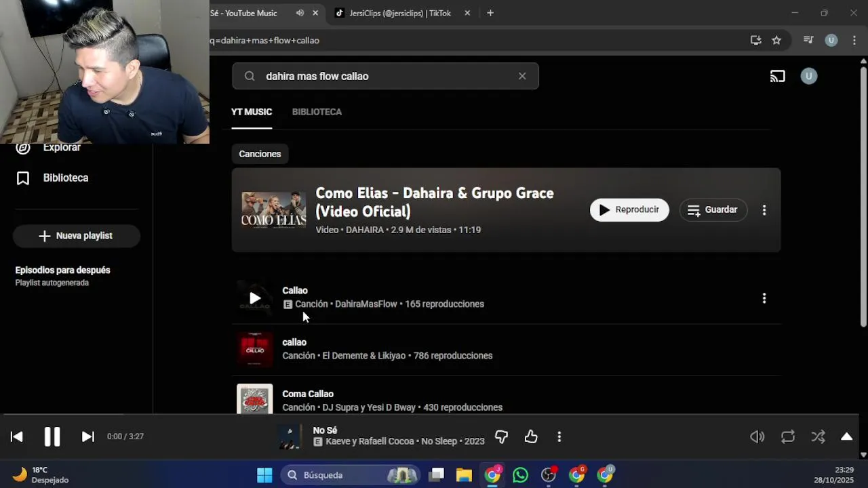Toggle repeat mode
The image size is (868, 488).
click(788, 437)
